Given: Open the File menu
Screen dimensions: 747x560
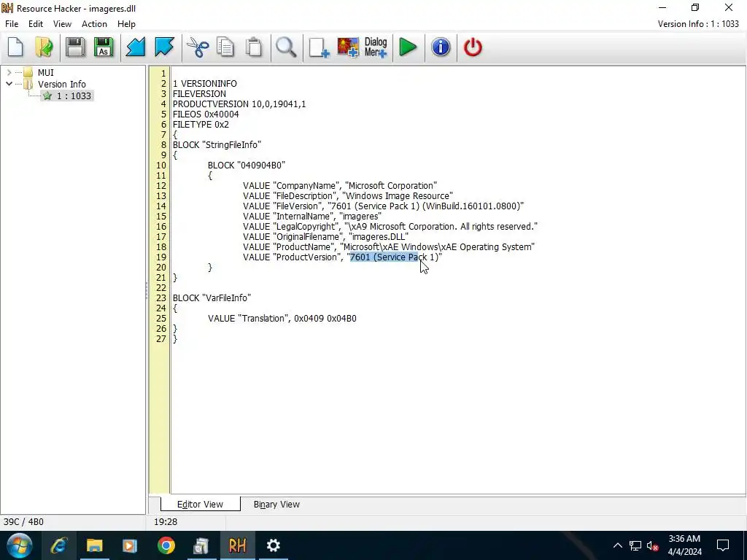Looking at the screenshot, I should [12, 24].
